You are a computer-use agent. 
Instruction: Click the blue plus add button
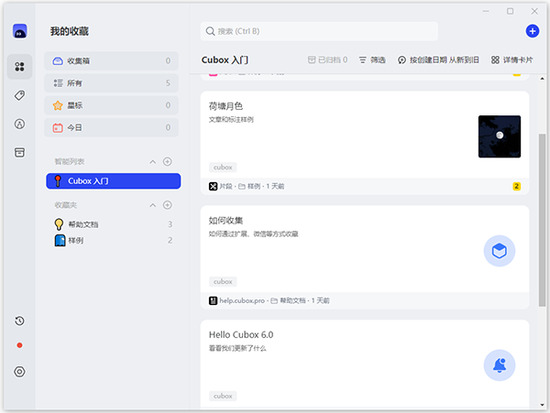tap(532, 31)
